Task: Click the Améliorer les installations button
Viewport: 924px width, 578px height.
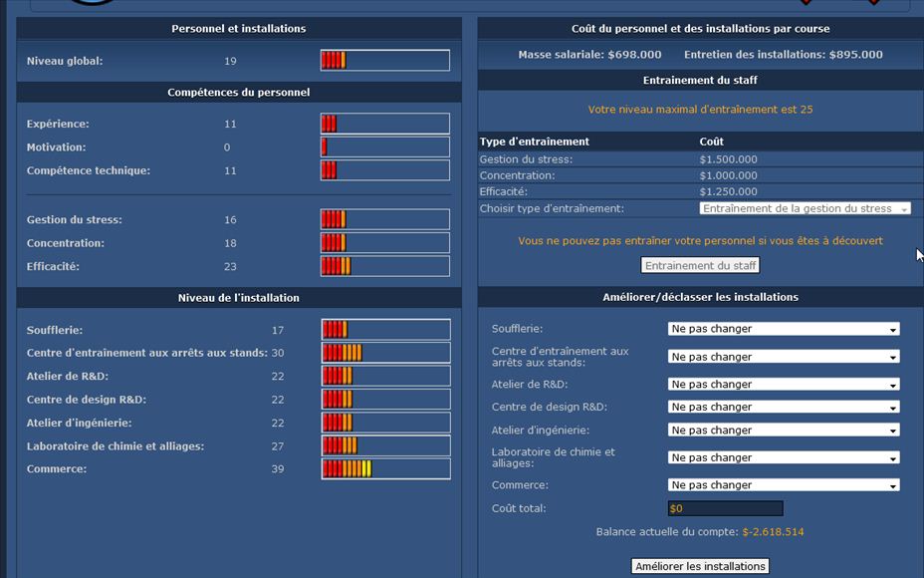Action: 700,566
